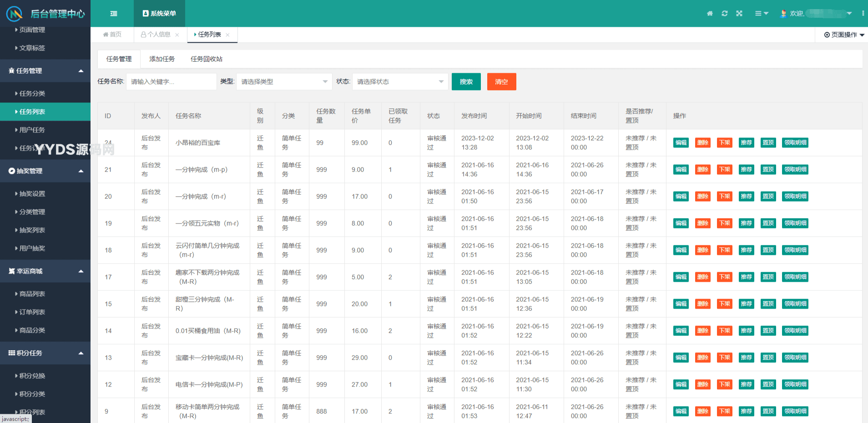
Task: Open 用户任务 in the sidebar
Action: click(x=45, y=130)
